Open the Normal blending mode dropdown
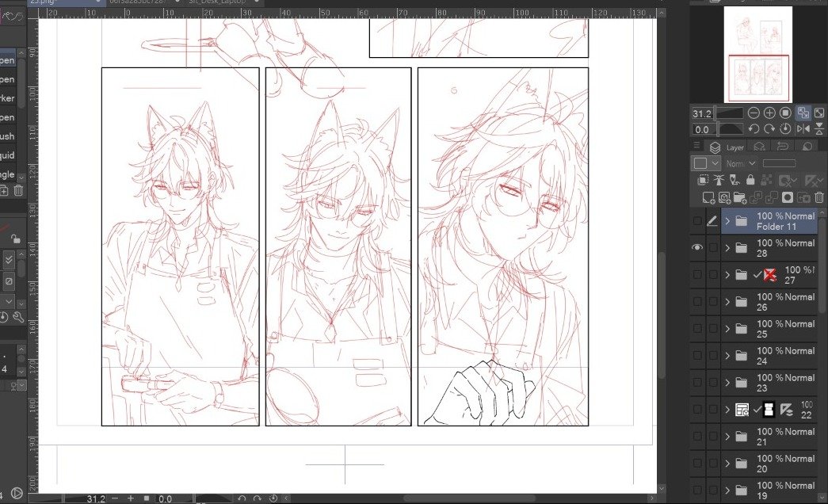The height and width of the screenshot is (504, 828). (x=741, y=164)
